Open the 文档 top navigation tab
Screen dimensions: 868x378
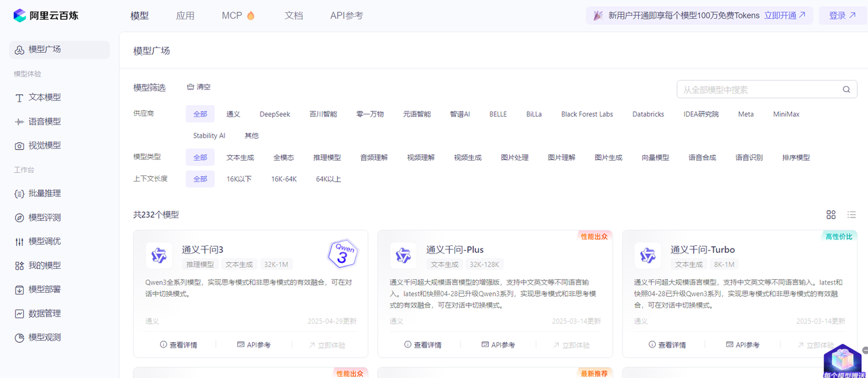coord(294,16)
